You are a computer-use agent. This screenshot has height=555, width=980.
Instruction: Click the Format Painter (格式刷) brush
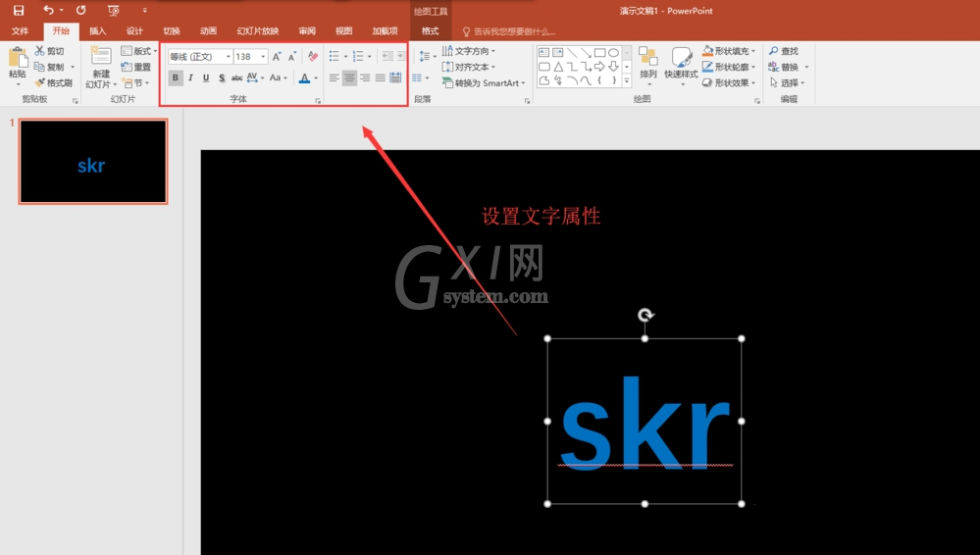click(54, 82)
